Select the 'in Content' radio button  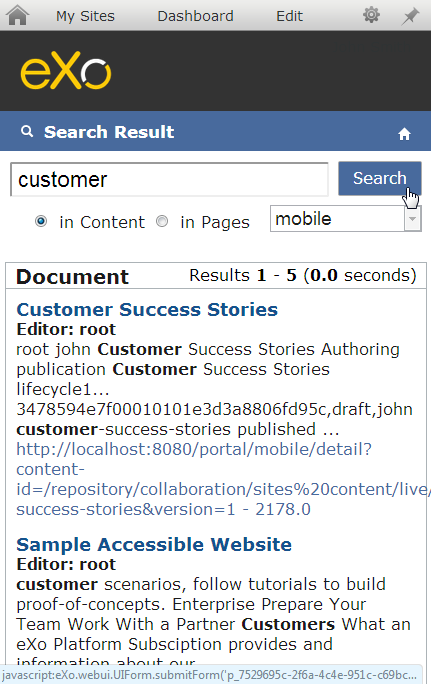click(x=41, y=222)
